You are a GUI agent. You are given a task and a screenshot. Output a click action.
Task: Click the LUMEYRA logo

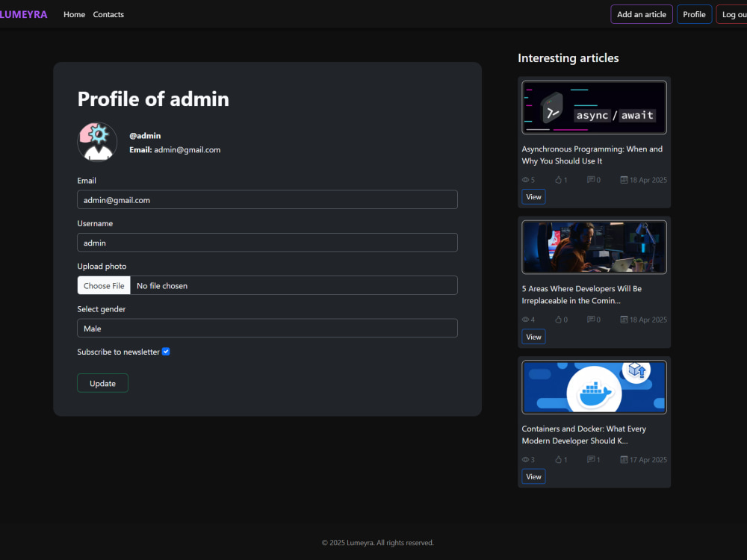(x=23, y=14)
